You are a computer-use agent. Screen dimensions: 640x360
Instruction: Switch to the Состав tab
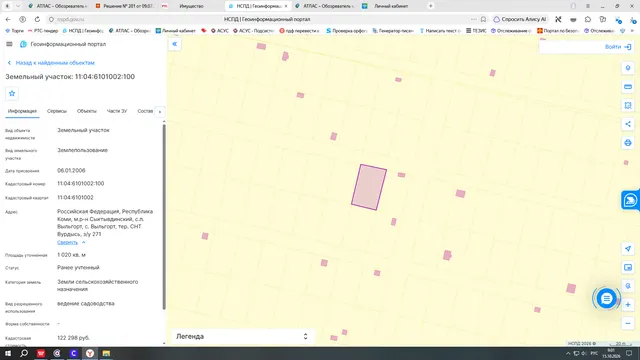click(x=145, y=111)
